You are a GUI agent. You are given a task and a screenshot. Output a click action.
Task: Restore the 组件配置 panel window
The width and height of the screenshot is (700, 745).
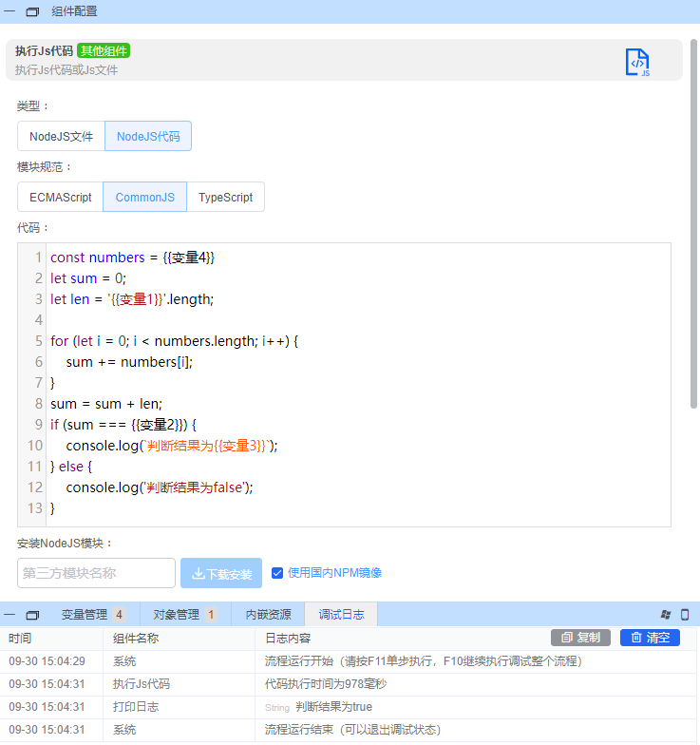pyautogui.click(x=32, y=12)
